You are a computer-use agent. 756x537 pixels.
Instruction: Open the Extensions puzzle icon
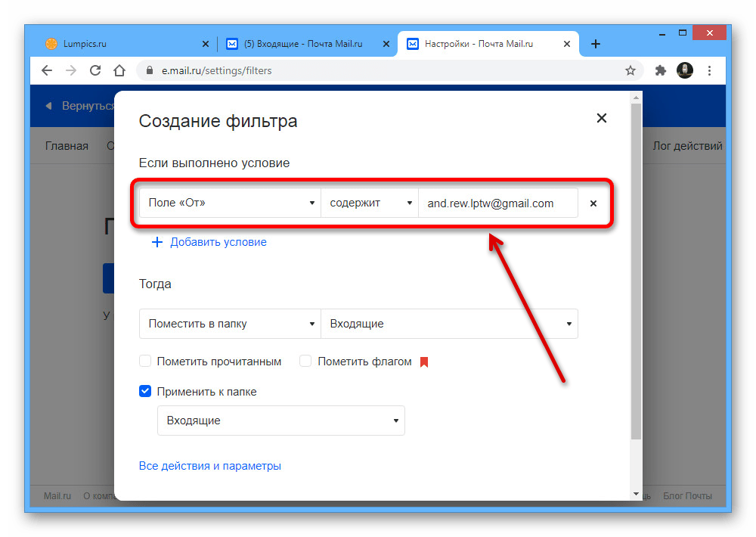pyautogui.click(x=661, y=70)
